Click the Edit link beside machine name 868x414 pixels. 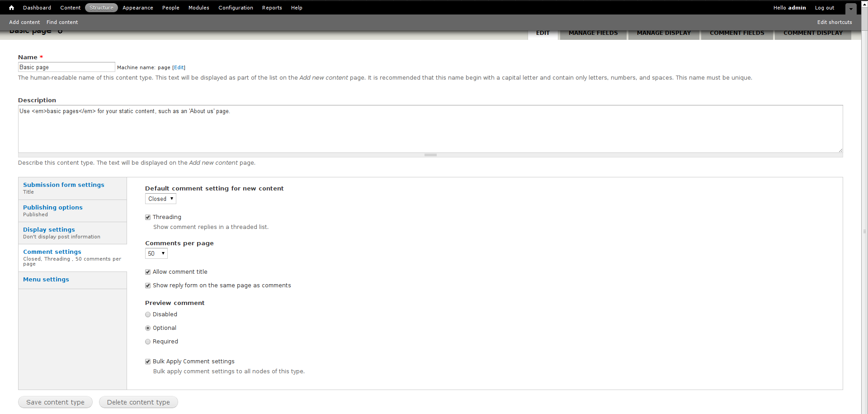click(179, 67)
